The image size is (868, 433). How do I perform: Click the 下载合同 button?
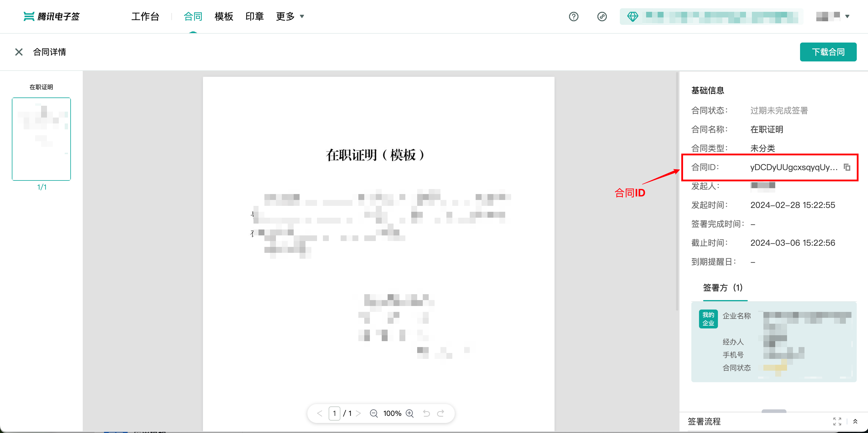[828, 52]
